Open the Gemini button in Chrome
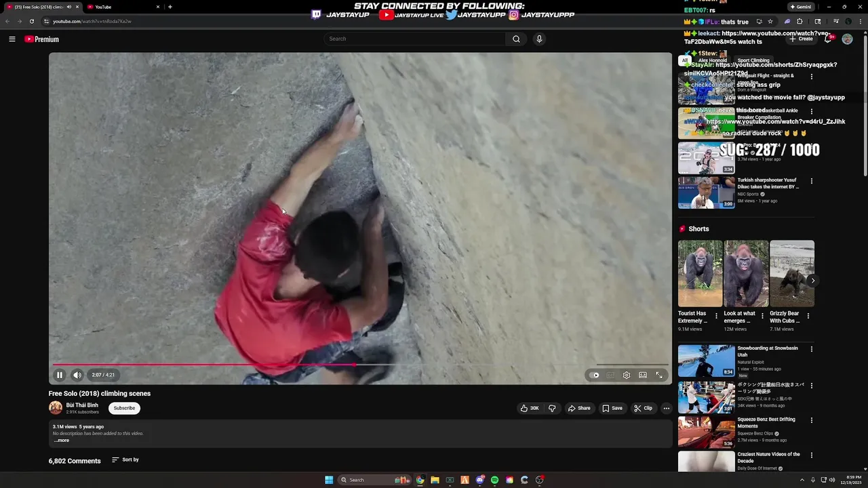 [800, 7]
